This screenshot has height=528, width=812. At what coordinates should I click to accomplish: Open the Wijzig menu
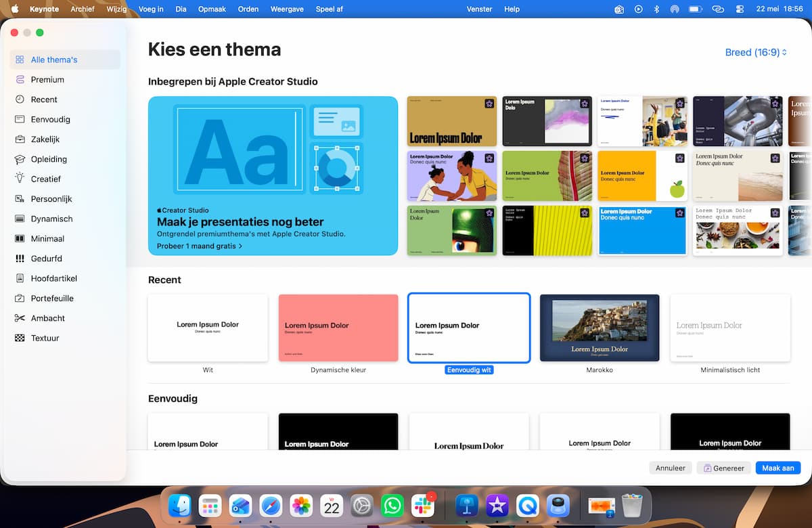pyautogui.click(x=116, y=9)
